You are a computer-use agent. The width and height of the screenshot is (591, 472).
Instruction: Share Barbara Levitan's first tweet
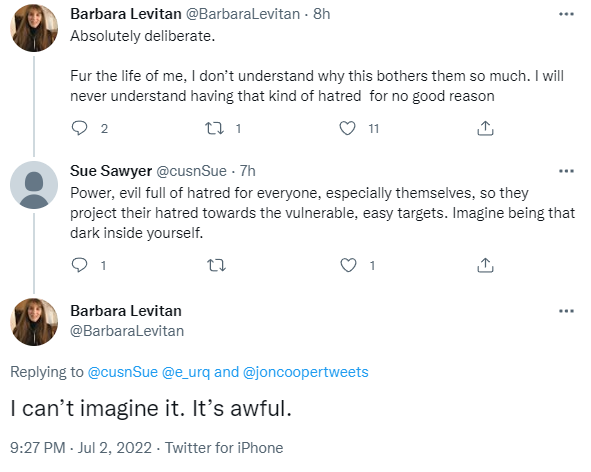[485, 128]
